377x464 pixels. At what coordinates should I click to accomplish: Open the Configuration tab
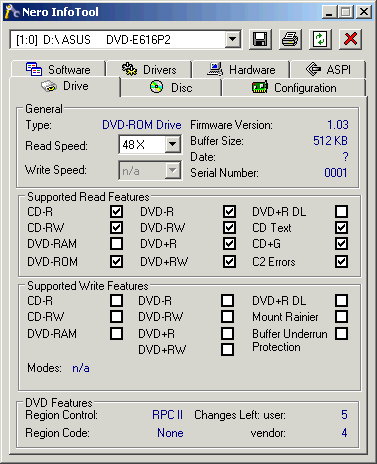(x=294, y=88)
